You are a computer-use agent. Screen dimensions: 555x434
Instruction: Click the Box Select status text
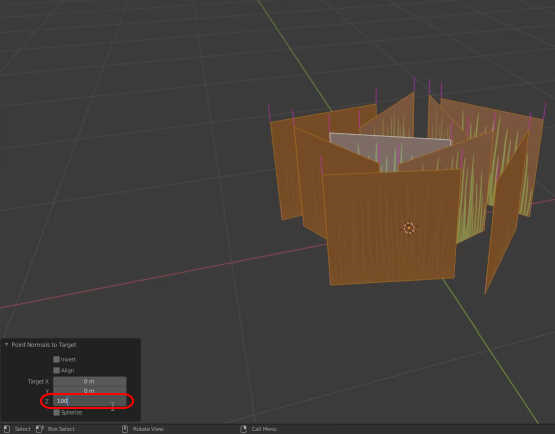[x=61, y=429]
